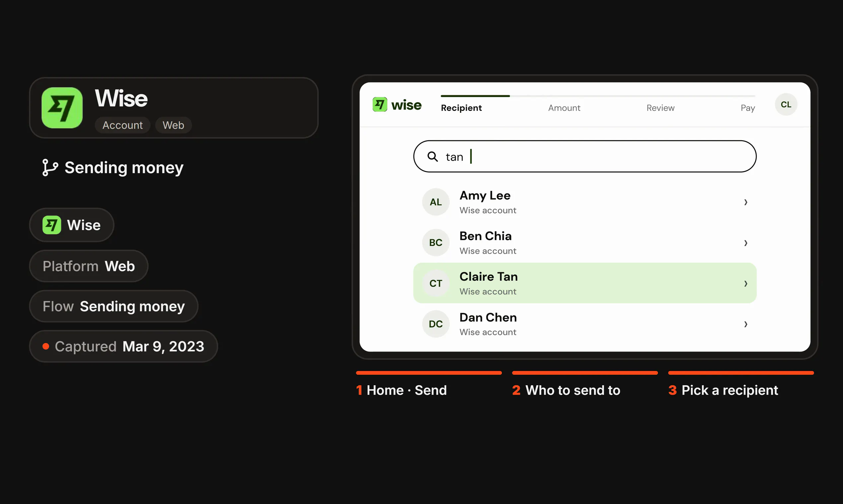Click the Web tag under Wise

(x=173, y=125)
